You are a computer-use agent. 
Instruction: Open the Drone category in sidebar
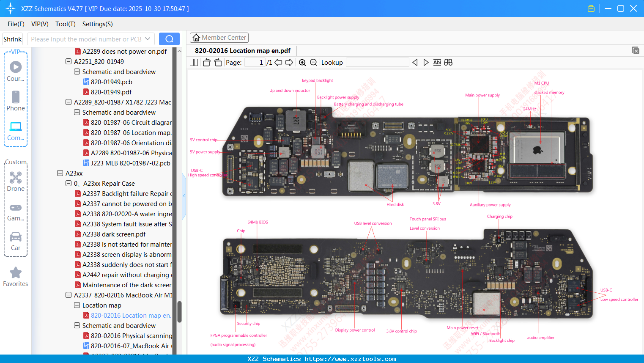click(x=16, y=181)
